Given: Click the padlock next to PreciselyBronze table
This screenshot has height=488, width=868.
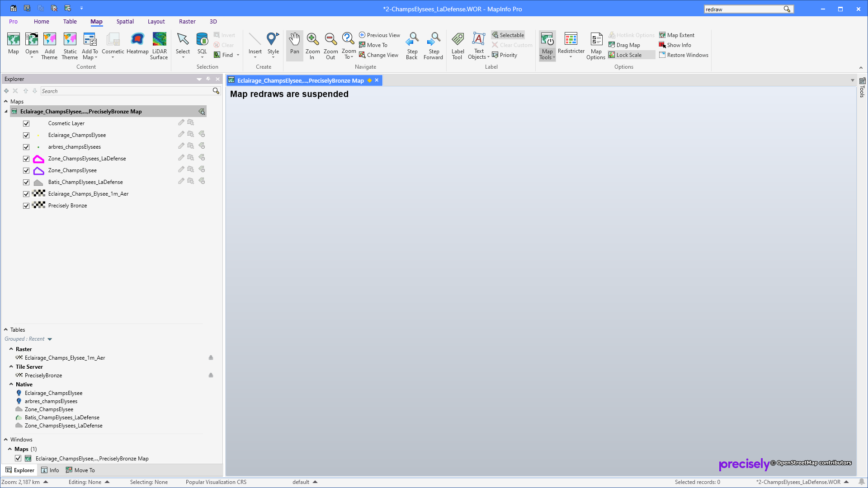Looking at the screenshot, I should click(x=211, y=375).
